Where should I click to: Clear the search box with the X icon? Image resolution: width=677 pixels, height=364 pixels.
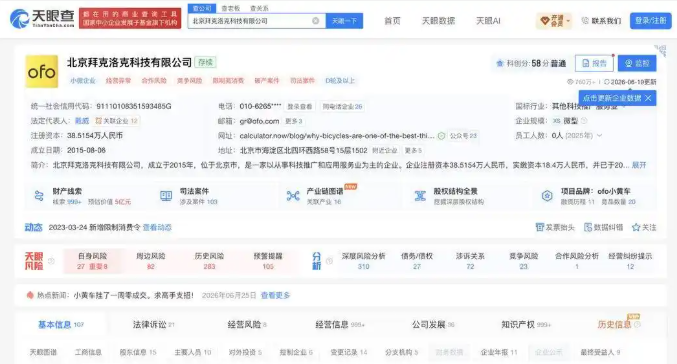(316, 21)
